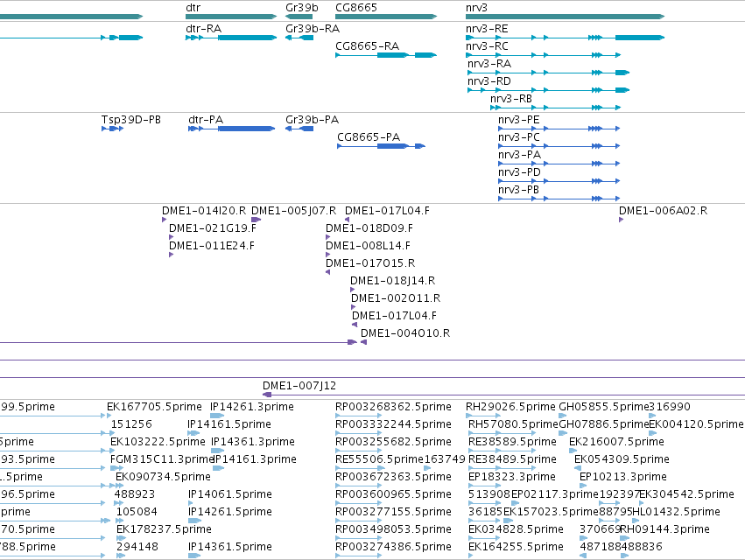Viewport: 745px width, 560px height.
Task: Select the CG8665 gene bar
Action: click(x=386, y=17)
